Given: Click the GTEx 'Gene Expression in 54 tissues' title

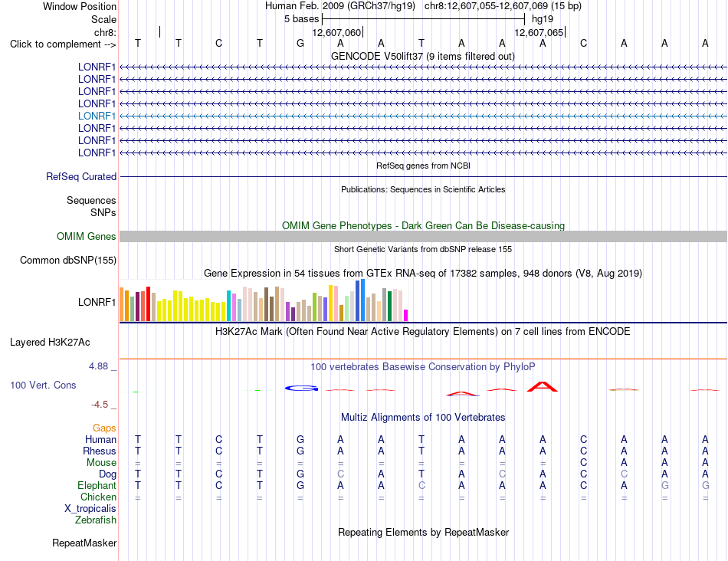Looking at the screenshot, I should point(423,273).
